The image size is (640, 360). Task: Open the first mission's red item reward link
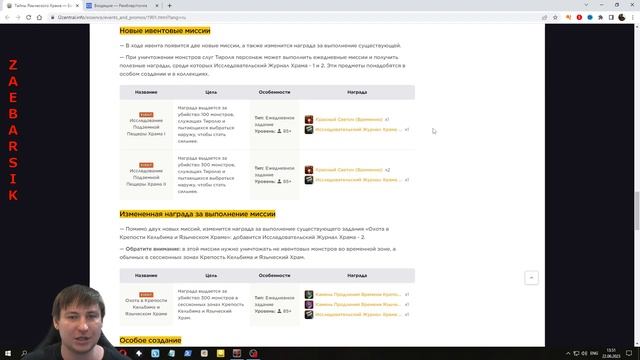click(x=349, y=120)
